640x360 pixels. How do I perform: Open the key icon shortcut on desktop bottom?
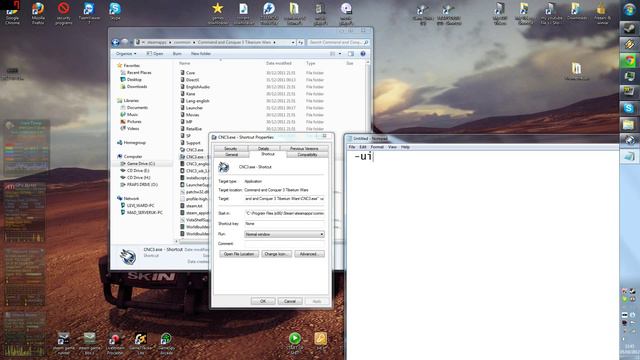pyautogui.click(x=320, y=338)
